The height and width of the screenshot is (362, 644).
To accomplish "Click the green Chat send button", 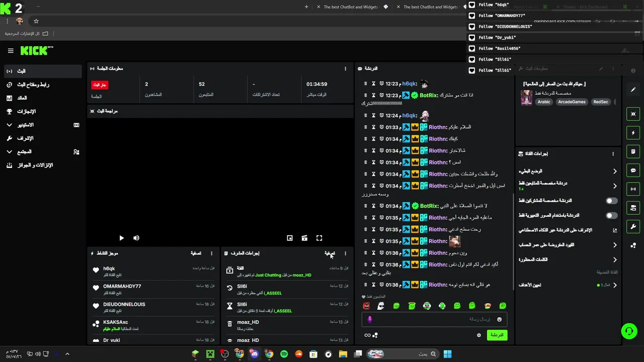I will pos(497,335).
